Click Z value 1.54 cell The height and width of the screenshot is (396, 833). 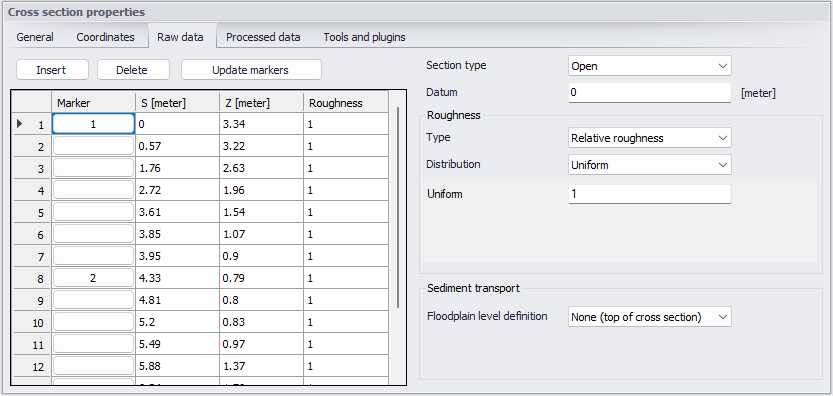click(x=261, y=212)
